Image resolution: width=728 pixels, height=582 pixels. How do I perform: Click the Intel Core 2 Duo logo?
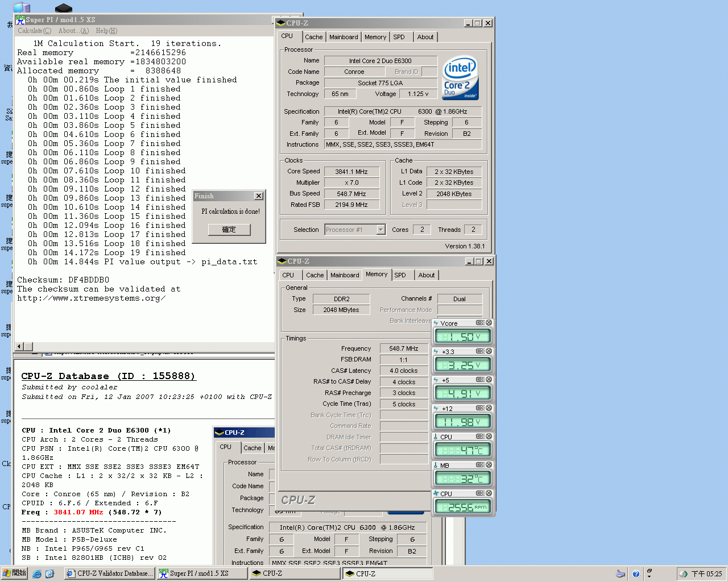pos(460,78)
